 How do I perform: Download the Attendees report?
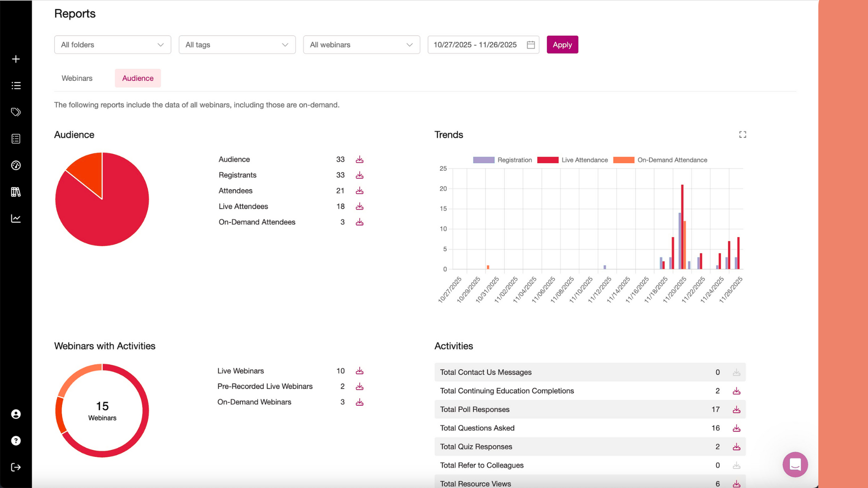[359, 191]
